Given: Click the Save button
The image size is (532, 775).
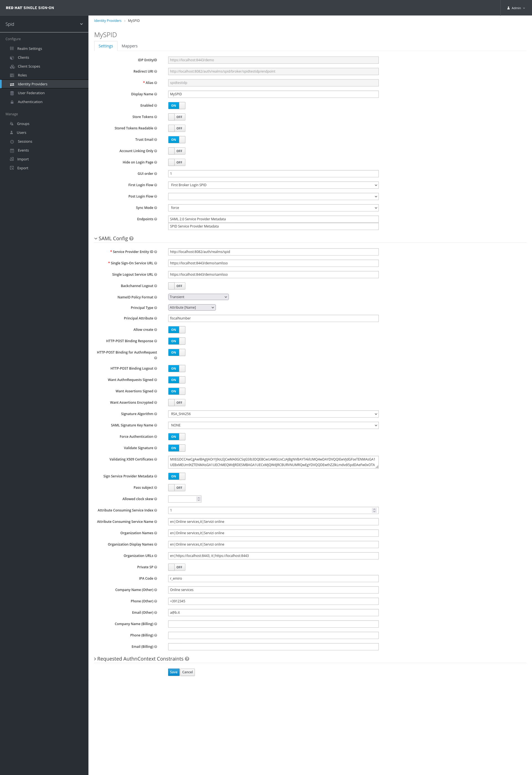Looking at the screenshot, I should pyautogui.click(x=173, y=672).
